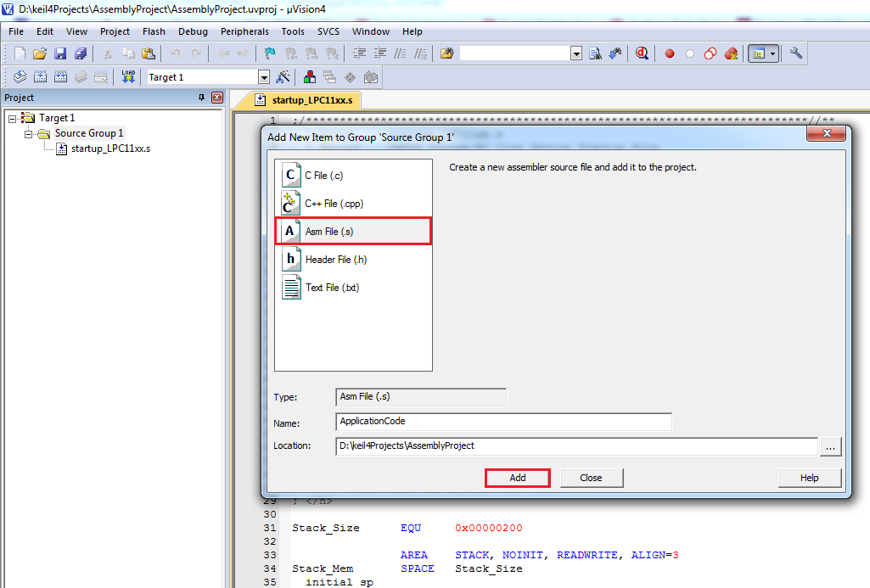
Task: Kill all breakpoints icon
Action: (732, 53)
